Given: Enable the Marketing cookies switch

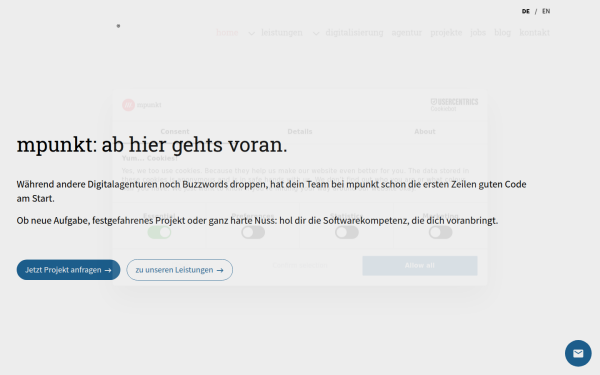Looking at the screenshot, I should 440,232.
